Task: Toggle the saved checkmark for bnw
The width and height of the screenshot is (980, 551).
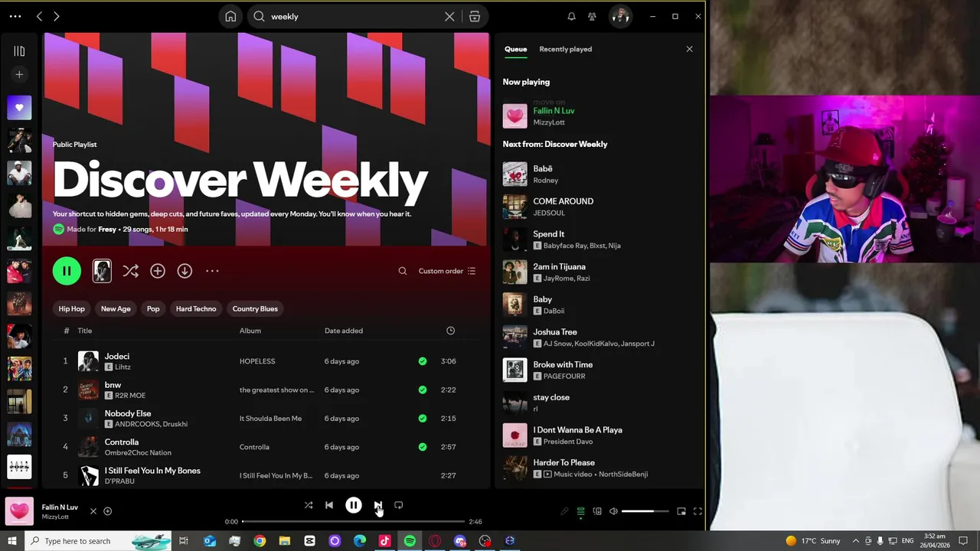Action: [423, 390]
